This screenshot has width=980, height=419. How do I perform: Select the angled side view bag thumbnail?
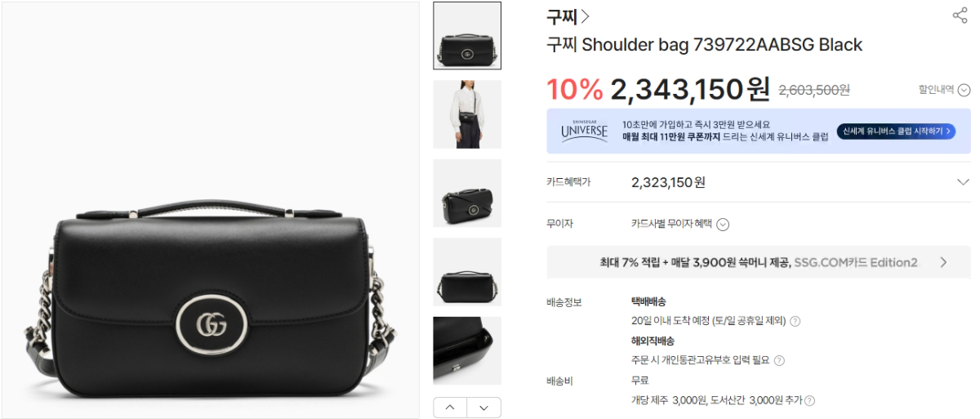(467, 194)
